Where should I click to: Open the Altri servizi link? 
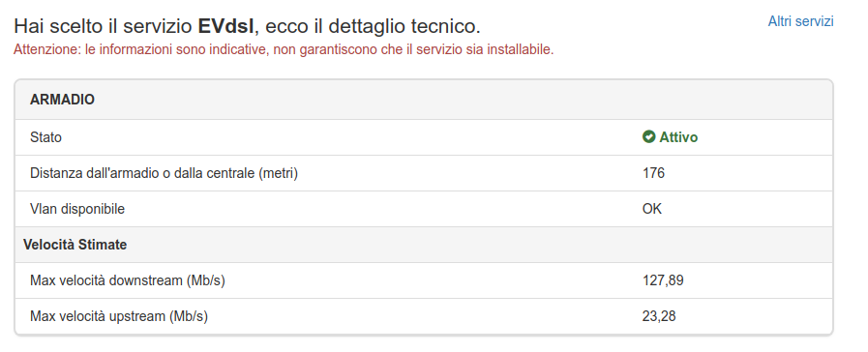[800, 21]
